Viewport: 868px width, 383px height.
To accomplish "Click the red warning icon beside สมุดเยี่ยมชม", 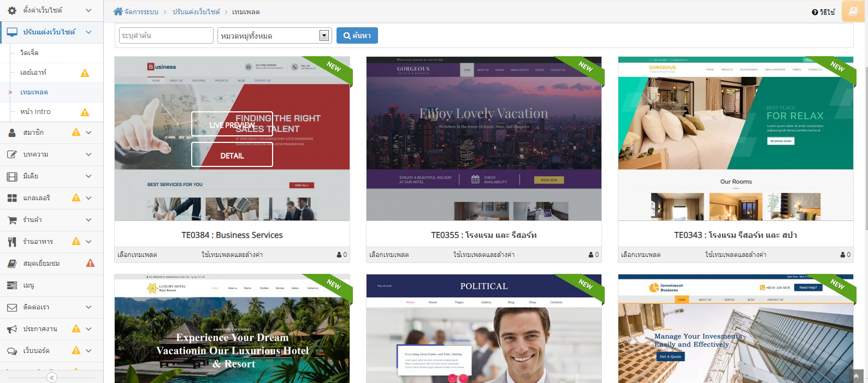I will (91, 263).
